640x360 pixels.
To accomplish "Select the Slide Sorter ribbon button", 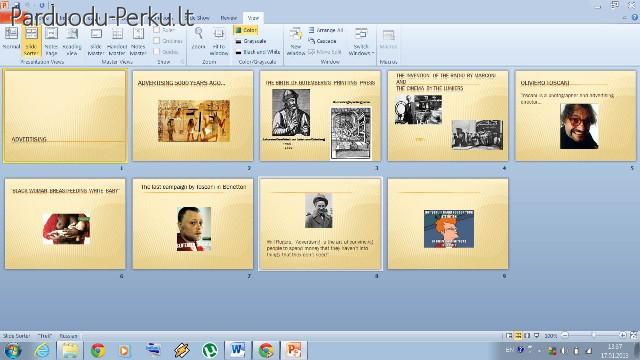I will (31, 41).
